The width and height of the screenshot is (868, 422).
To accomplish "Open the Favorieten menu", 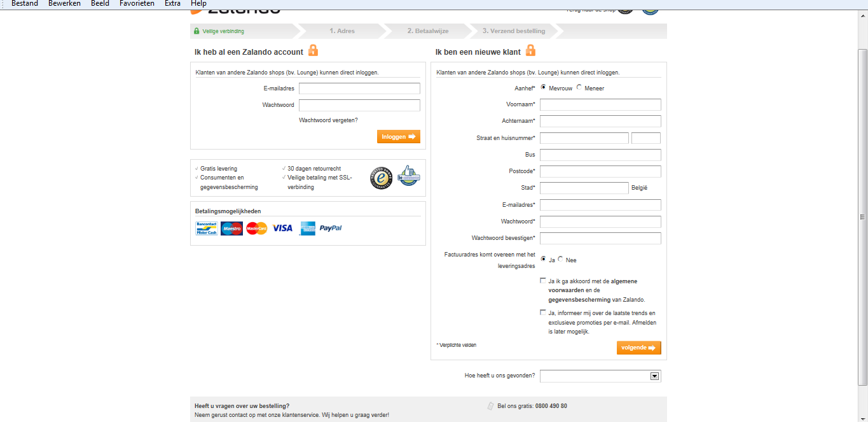I will point(137,3).
